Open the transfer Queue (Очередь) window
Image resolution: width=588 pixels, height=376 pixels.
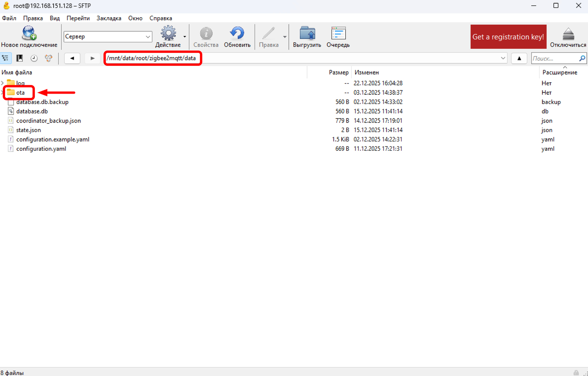pyautogui.click(x=338, y=34)
